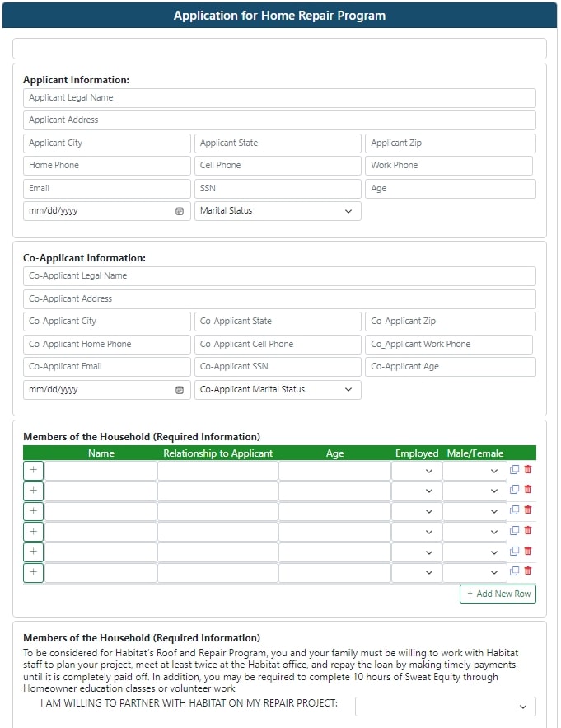Click the Co-Applicant Email field

pyautogui.click(x=107, y=367)
